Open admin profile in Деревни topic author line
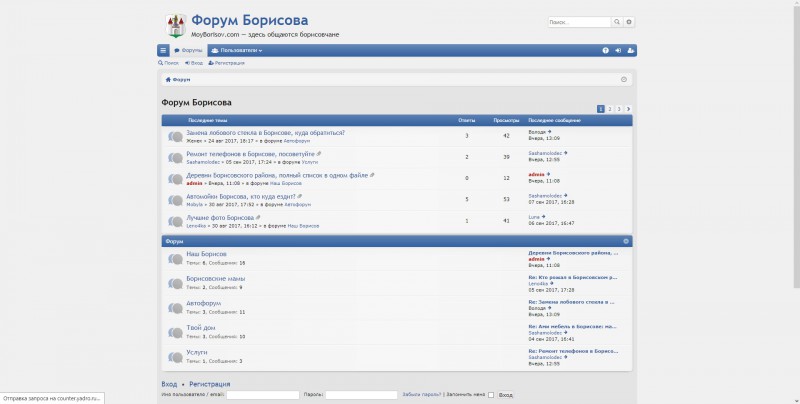The image size is (800, 404). (194, 183)
